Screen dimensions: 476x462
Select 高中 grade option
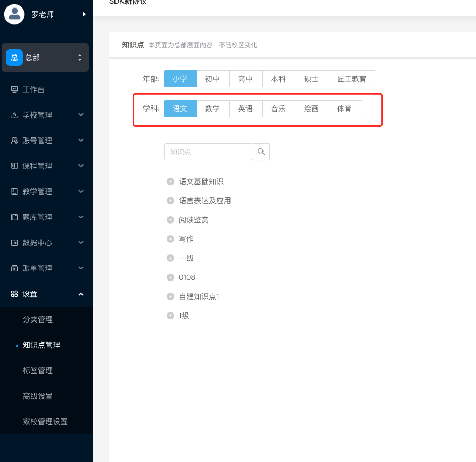pyautogui.click(x=246, y=79)
